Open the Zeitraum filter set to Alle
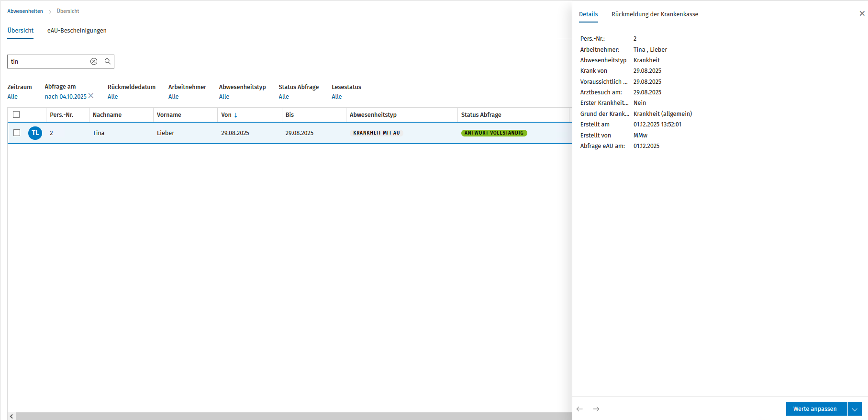The image size is (868, 420). [x=12, y=96]
